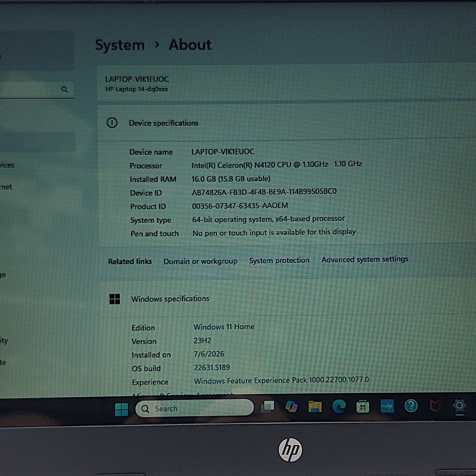Open Domain or workgroup link
476x476 pixels.
(x=201, y=261)
